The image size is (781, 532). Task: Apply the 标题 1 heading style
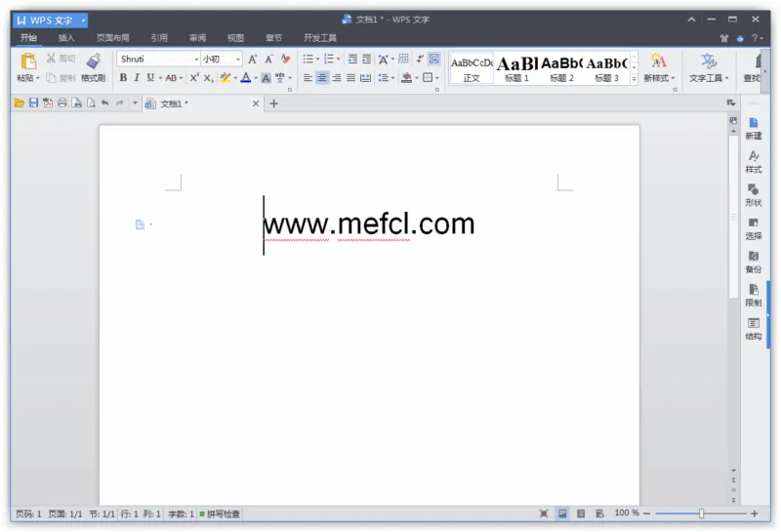coord(516,68)
